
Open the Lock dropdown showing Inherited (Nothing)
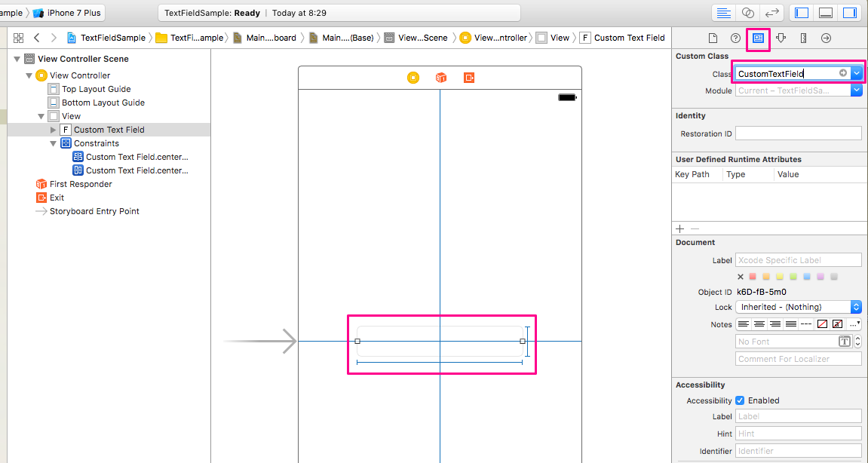click(x=857, y=307)
